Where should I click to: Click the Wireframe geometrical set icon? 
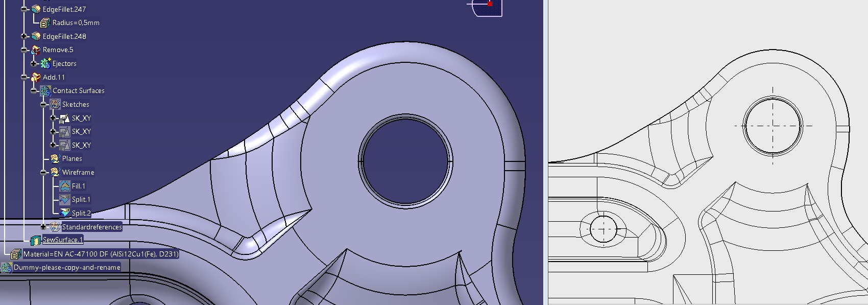click(55, 172)
